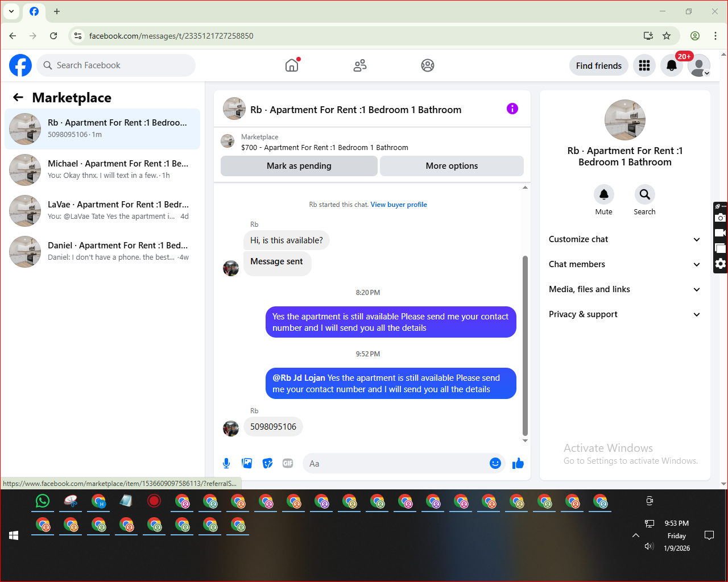The image size is (728, 582).
Task: Click in the Aa message input field
Action: tap(396, 463)
